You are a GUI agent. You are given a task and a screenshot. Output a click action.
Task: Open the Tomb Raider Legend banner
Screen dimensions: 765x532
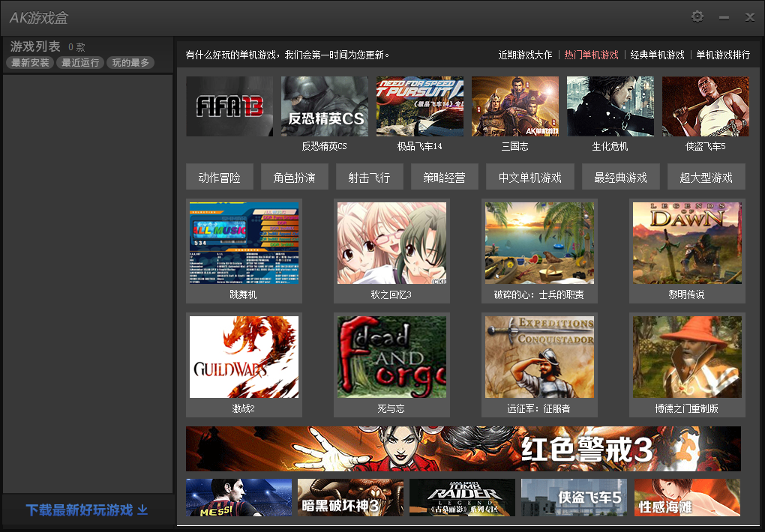(x=463, y=498)
